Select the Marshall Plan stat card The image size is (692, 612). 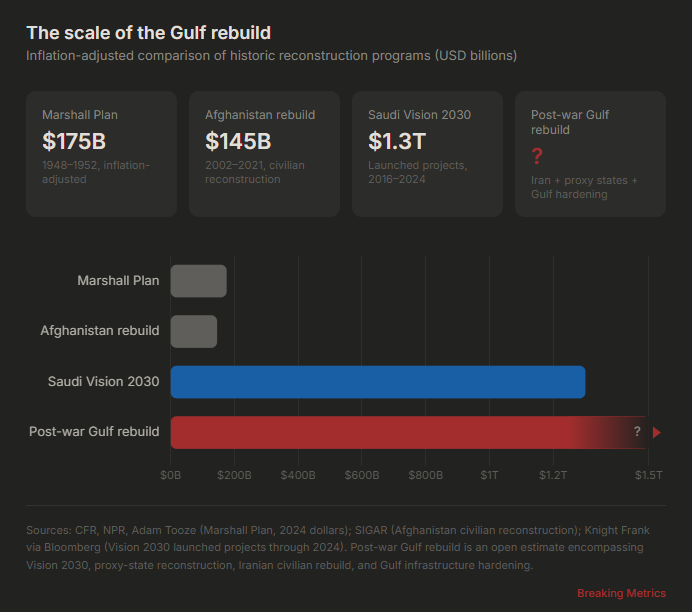point(101,154)
